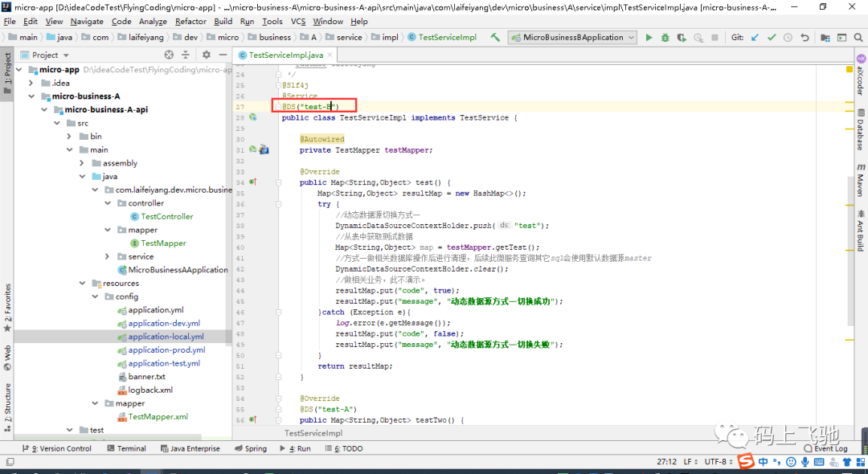Toggle the 2: Favorites side tab

7,308
